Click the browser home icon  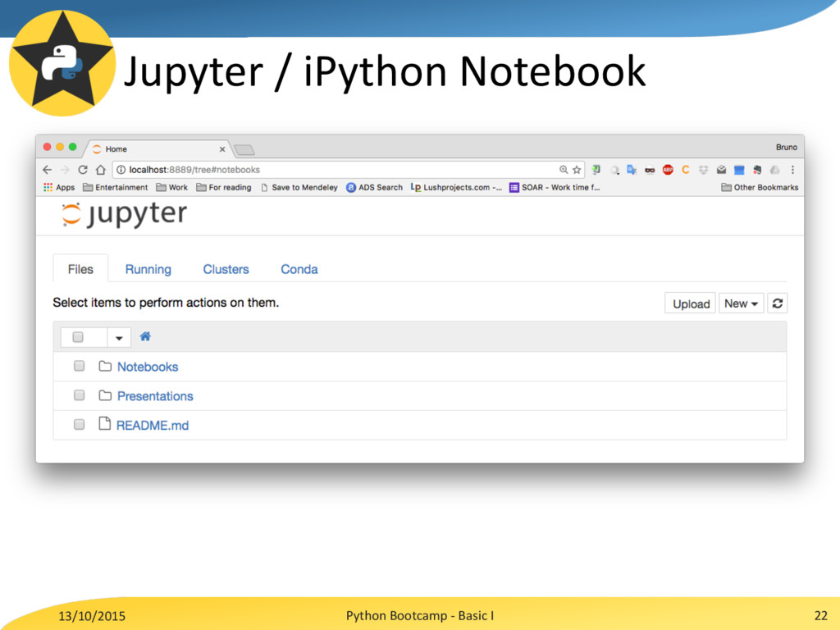tap(101, 170)
